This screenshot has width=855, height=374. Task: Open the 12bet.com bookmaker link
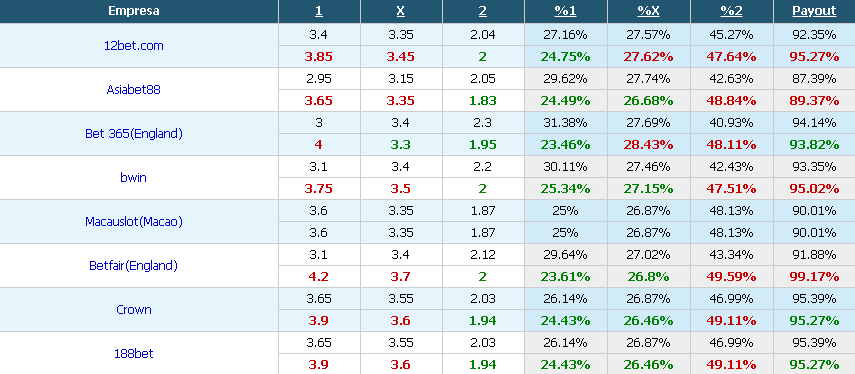click(134, 46)
